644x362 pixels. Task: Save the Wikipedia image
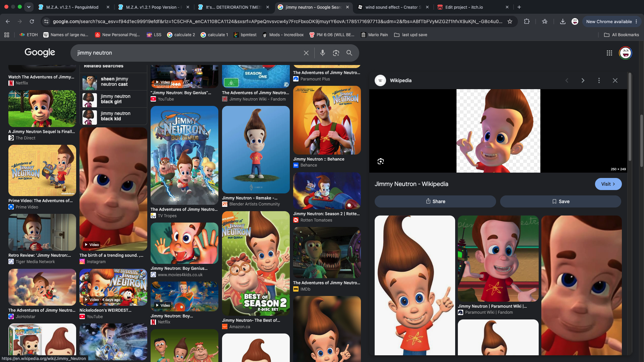tap(560, 201)
